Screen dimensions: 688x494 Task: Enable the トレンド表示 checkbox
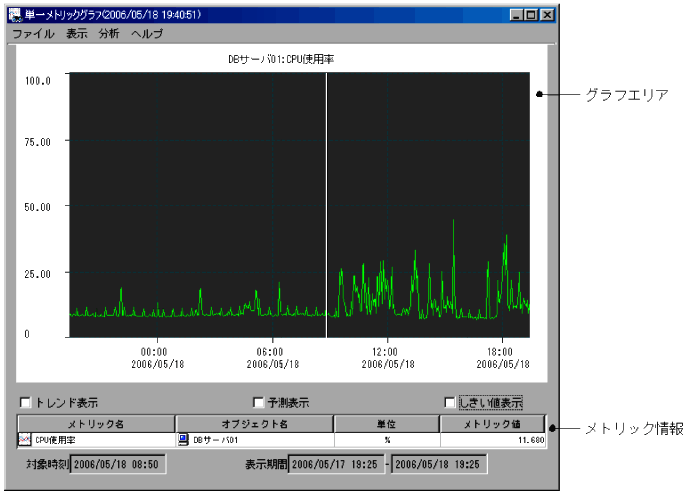[25, 402]
